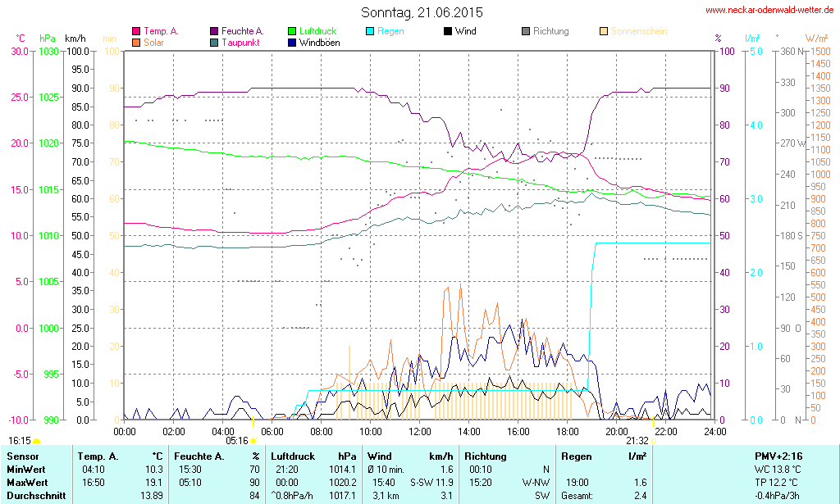
Task: Click the MaxWert row label
Action: [27, 483]
